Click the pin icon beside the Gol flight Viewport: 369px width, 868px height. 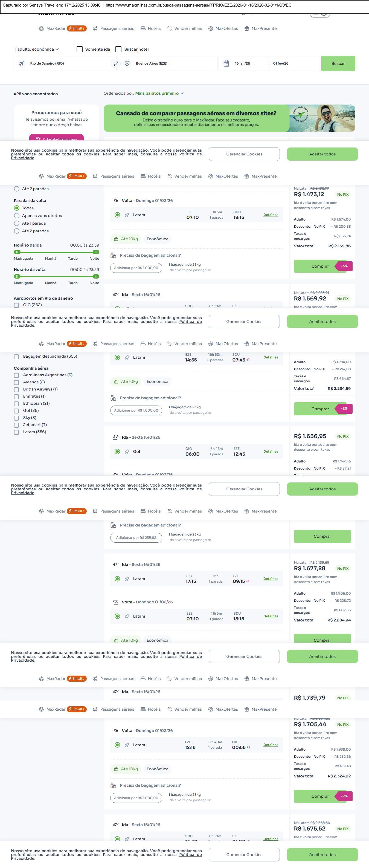(x=127, y=452)
